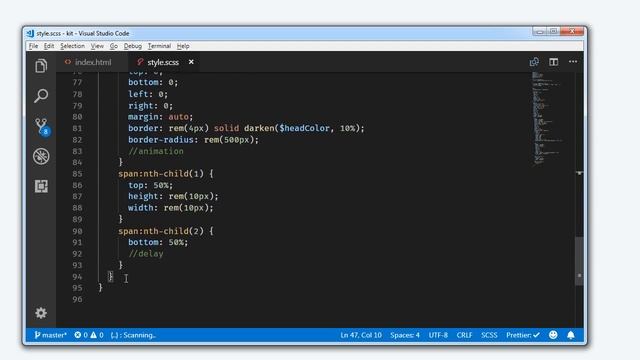Click the Ln 47, Col 10 position indicator

coord(361,335)
